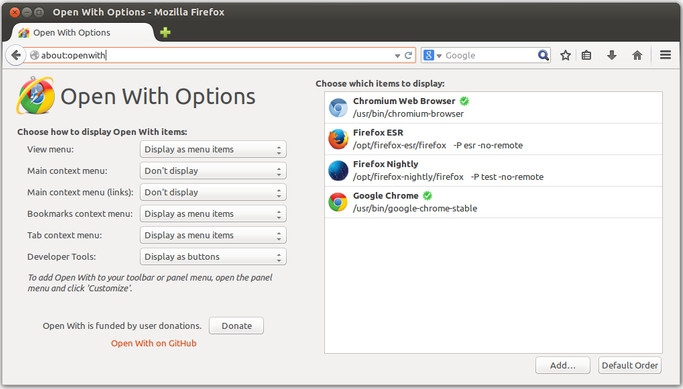
Task: Click the Google Chrome name text
Action: pyautogui.click(x=385, y=196)
